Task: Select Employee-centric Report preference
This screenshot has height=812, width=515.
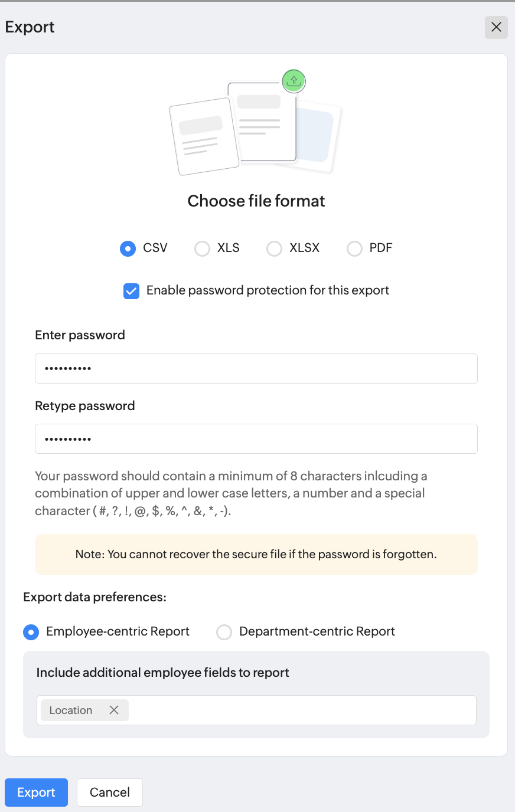Action: click(31, 632)
